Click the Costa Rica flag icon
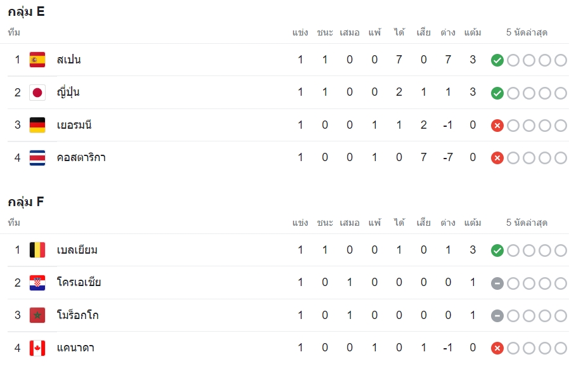 click(37, 158)
